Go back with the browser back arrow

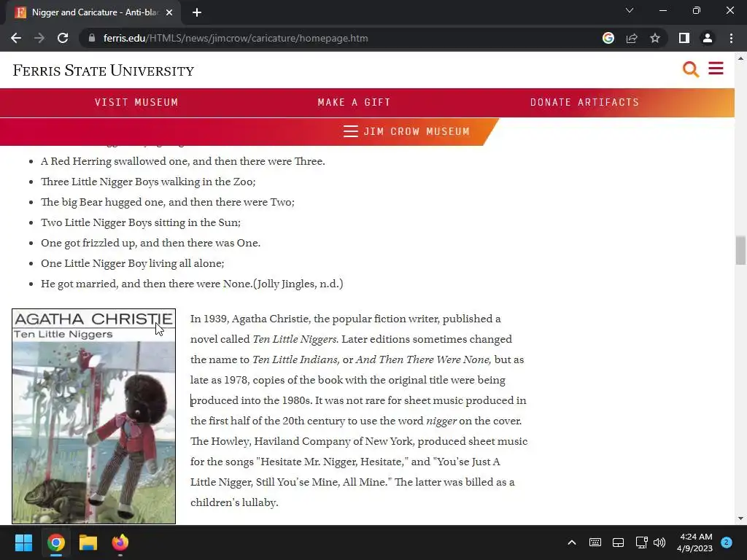(16, 38)
